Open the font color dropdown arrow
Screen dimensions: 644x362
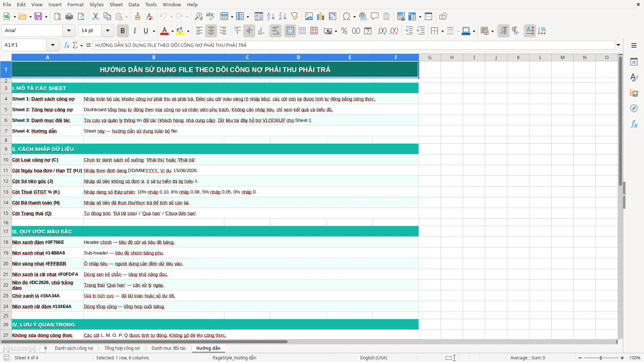click(172, 31)
